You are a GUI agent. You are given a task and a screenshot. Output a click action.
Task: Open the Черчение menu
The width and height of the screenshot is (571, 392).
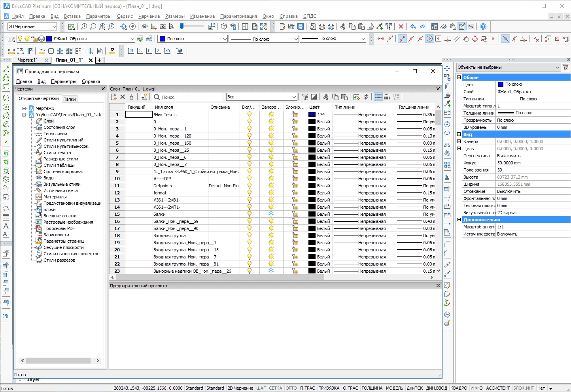point(149,16)
